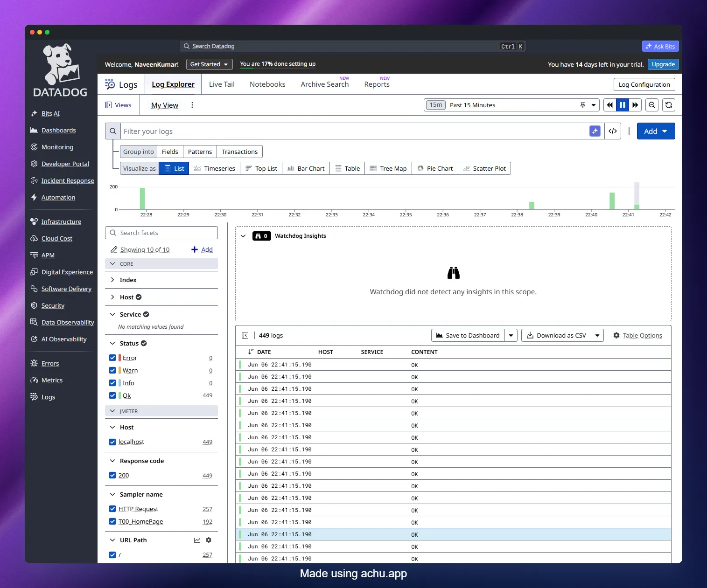
Task: Click the 17% setup progress indicator
Action: [x=278, y=64]
